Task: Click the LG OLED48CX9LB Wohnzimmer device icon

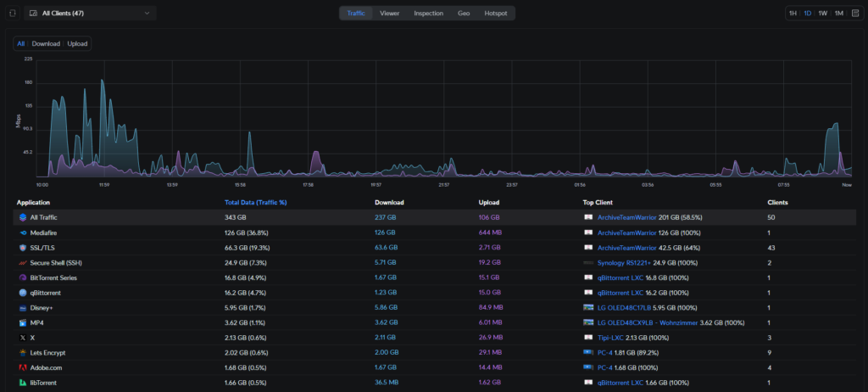Action: (x=588, y=322)
